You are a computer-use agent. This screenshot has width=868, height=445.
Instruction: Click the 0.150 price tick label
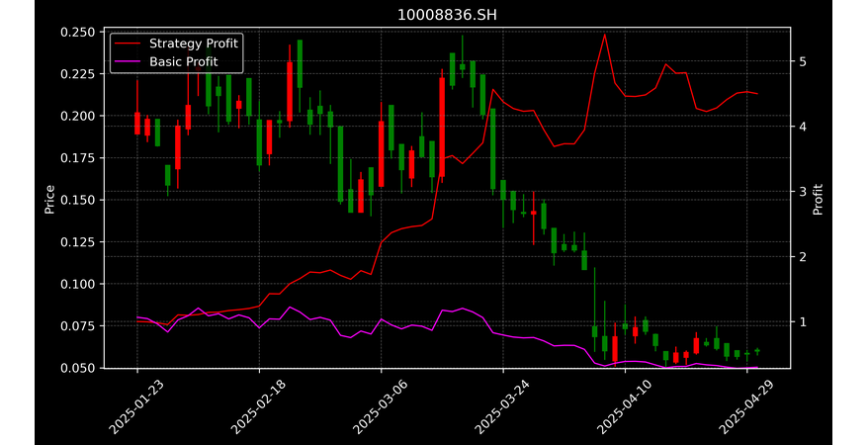click(x=77, y=201)
